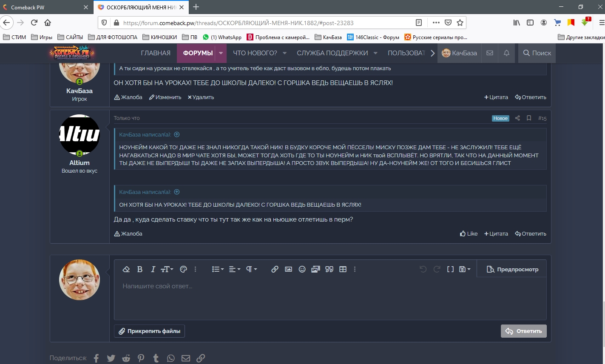Open the smilies emoji picker
The height and width of the screenshot is (364, 605).
click(x=302, y=269)
